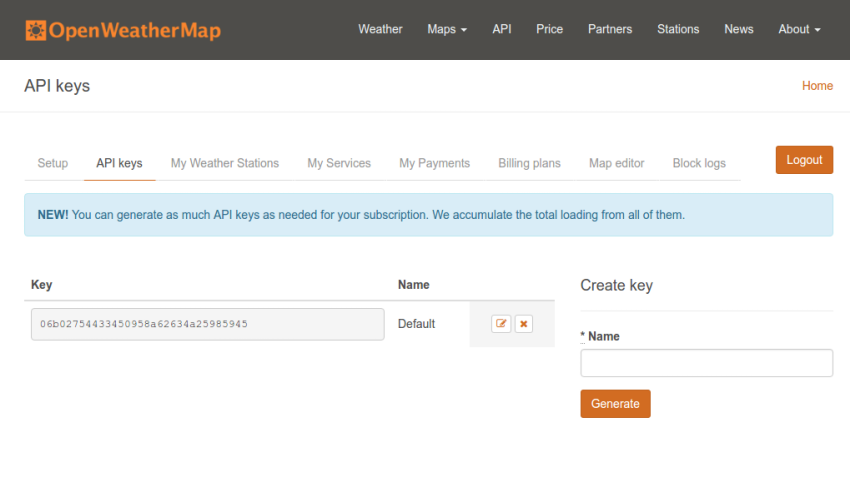
Task: Edit the Default API key name
Action: tap(501, 324)
